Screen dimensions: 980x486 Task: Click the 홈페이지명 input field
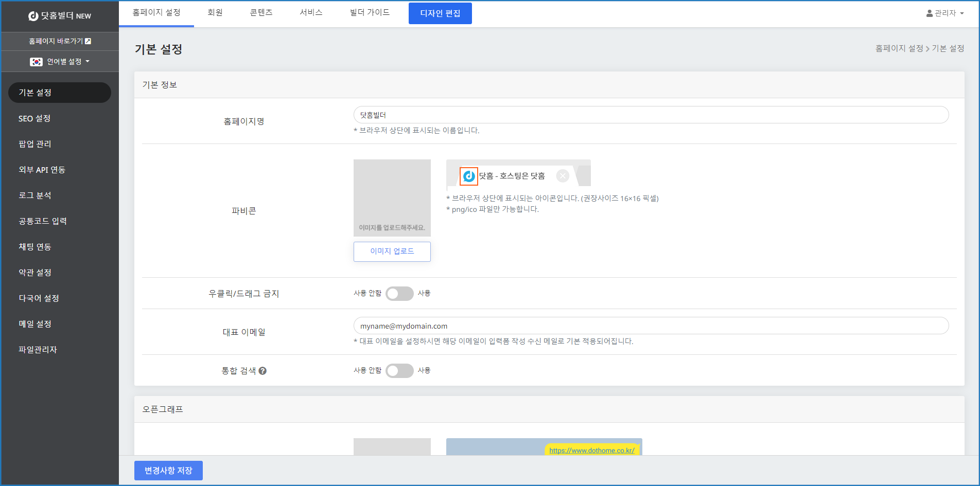(651, 115)
